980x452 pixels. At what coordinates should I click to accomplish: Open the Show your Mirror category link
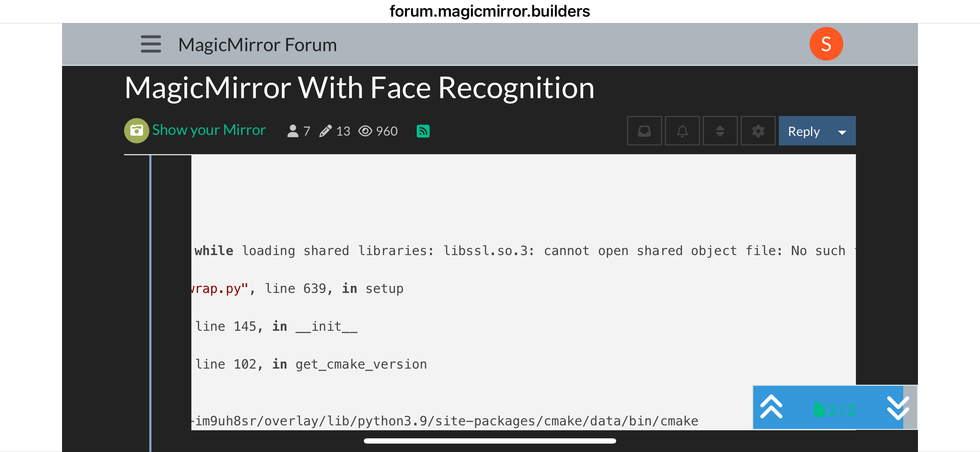(209, 130)
